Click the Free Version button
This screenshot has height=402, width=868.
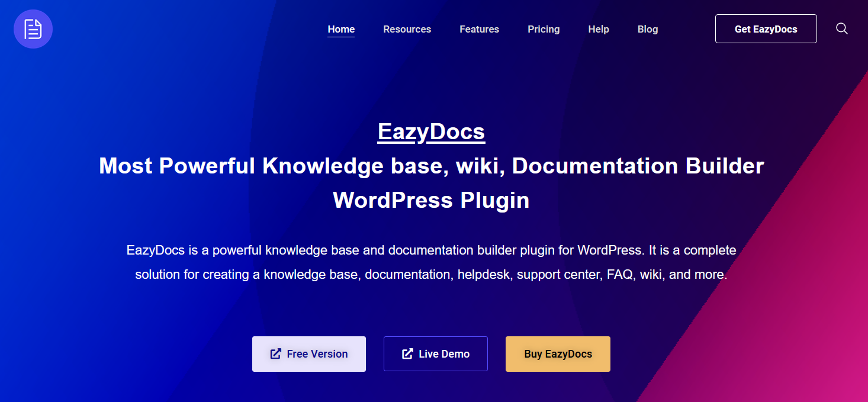(308, 353)
